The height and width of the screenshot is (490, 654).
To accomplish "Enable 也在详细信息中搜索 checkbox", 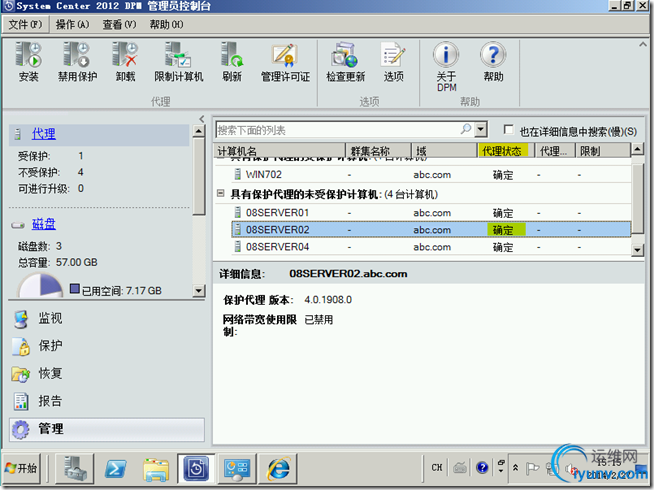I will click(x=508, y=130).
